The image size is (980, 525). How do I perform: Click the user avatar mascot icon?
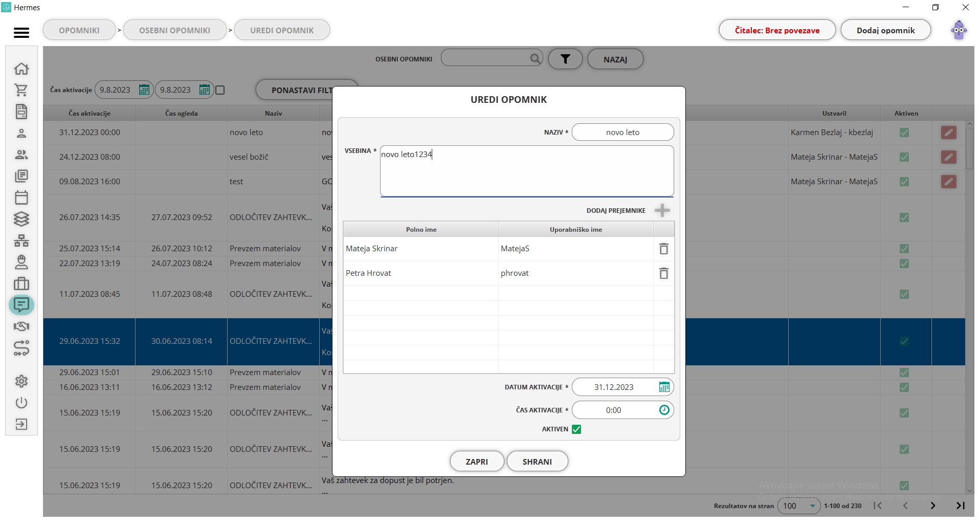tap(959, 31)
